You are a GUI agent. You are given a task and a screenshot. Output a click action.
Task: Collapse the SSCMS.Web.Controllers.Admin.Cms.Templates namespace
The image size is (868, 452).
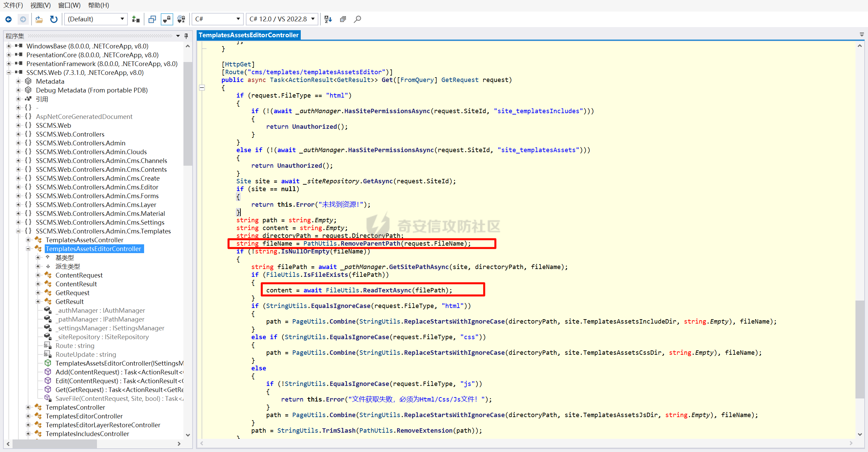(x=19, y=231)
